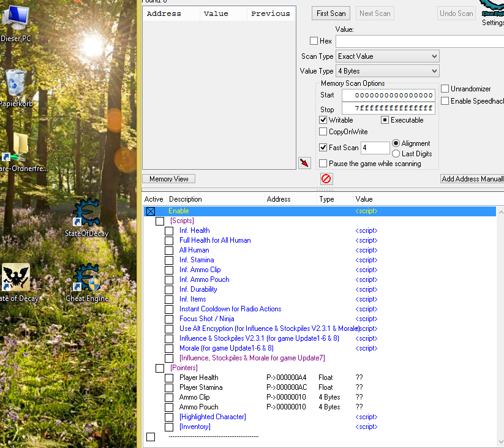This screenshot has width=504, height=448.
Task: Click the Description column header
Action: click(216, 199)
